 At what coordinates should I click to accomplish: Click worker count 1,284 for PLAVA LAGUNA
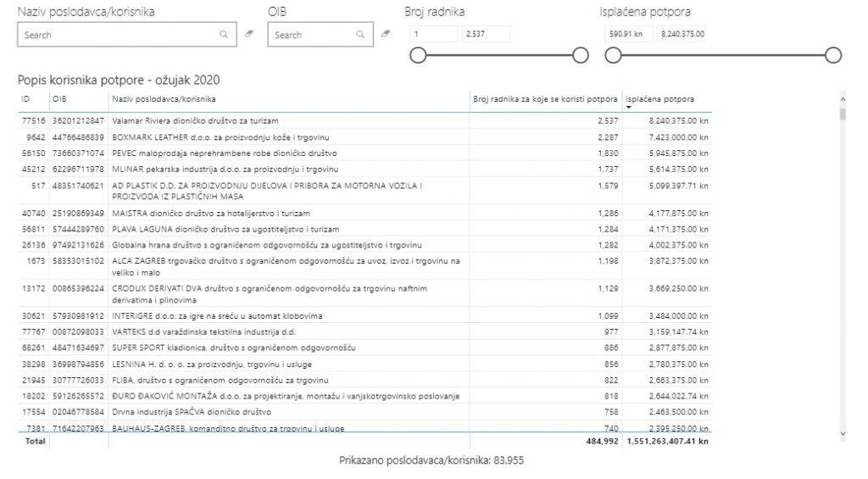coord(608,229)
